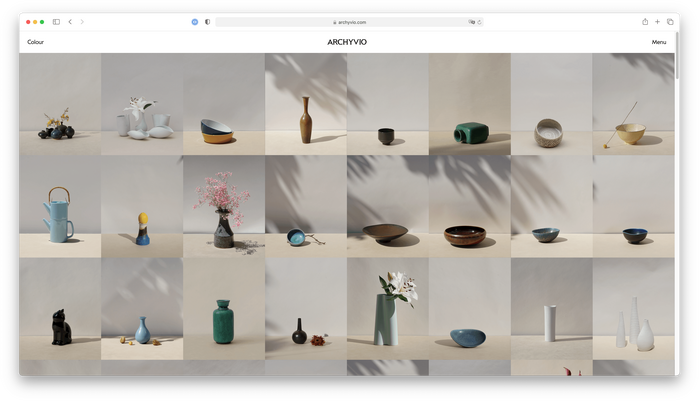Viewport: 699px width, 401px height.
Task: Focus the archyvio.com address bar
Action: click(350, 22)
